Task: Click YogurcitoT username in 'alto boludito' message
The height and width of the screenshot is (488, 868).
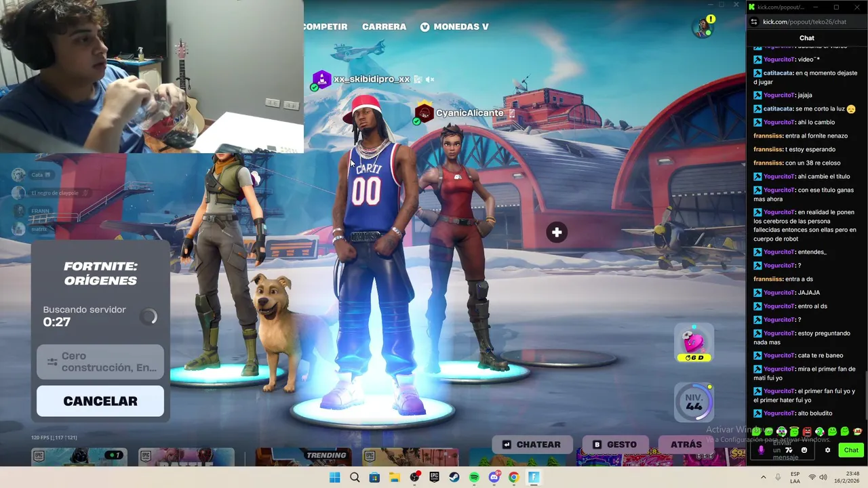Action: 779,413
